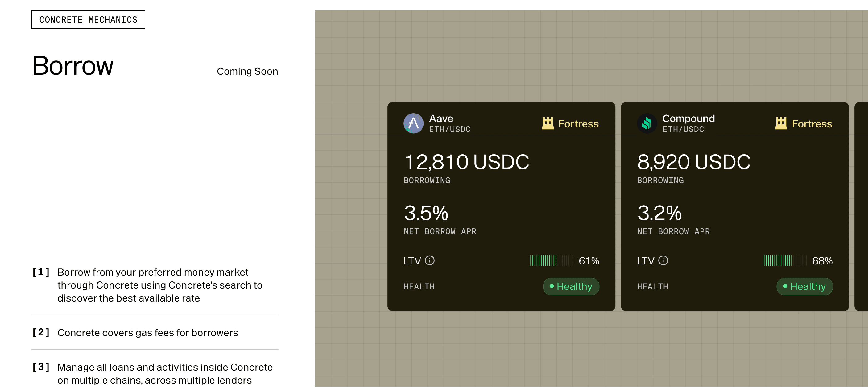Click the 3.5% net borrow APR value
Screen dimensions: 868x387
click(426, 213)
